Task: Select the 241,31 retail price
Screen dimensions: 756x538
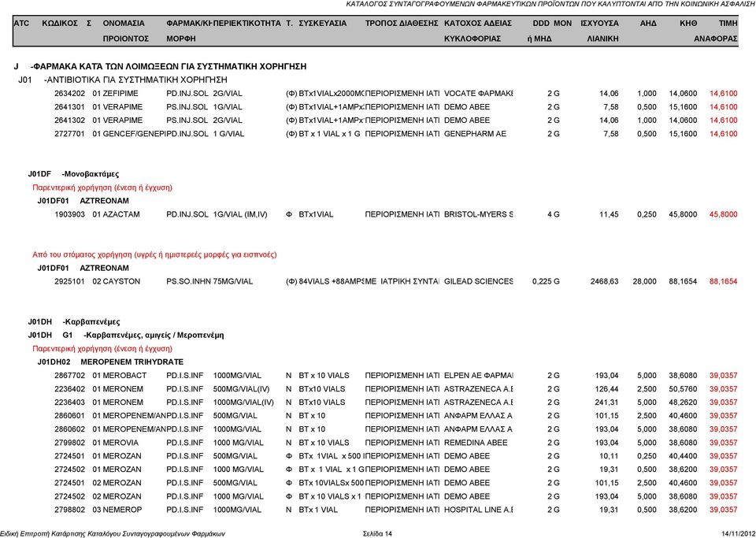Action: (x=607, y=403)
